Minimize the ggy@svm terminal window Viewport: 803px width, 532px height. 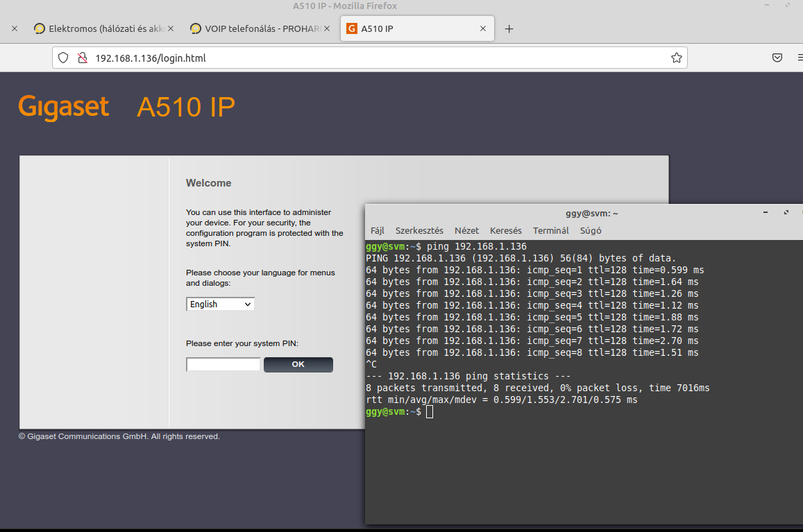(x=766, y=212)
